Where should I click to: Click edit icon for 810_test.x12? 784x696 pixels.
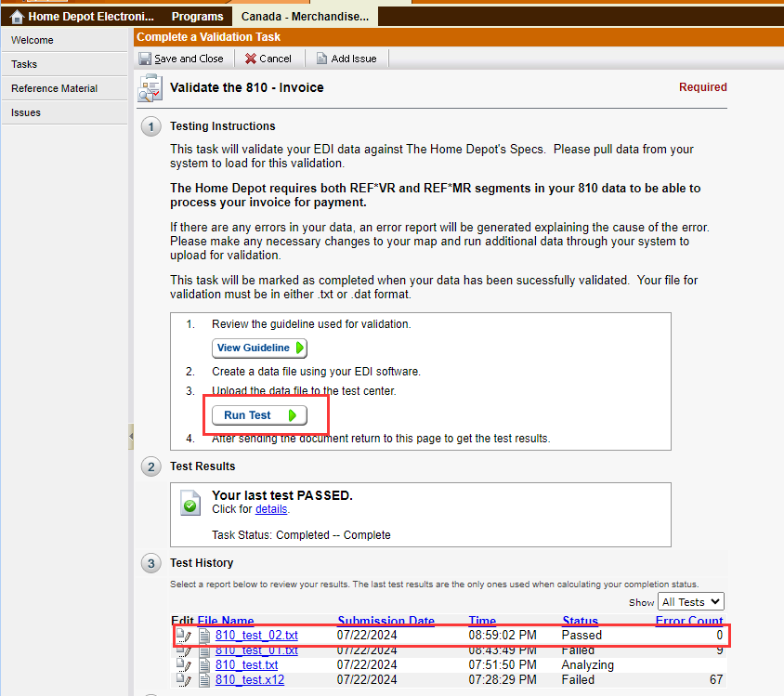tap(184, 680)
